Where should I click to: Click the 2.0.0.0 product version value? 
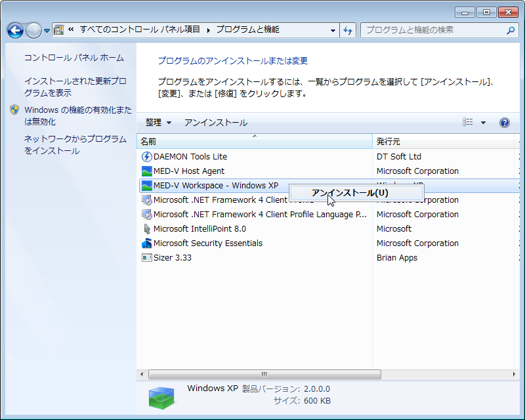(x=317, y=389)
